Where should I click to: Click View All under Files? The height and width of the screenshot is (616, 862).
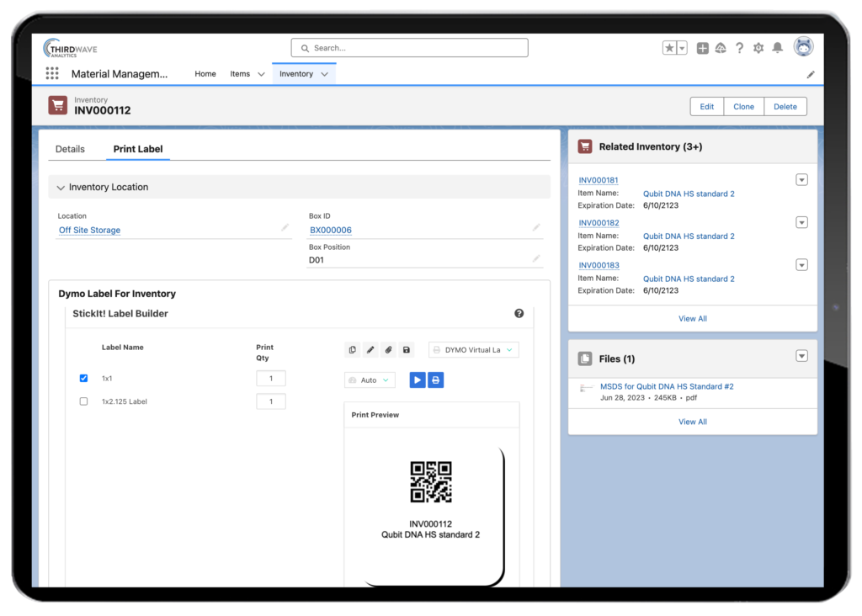[x=693, y=422]
